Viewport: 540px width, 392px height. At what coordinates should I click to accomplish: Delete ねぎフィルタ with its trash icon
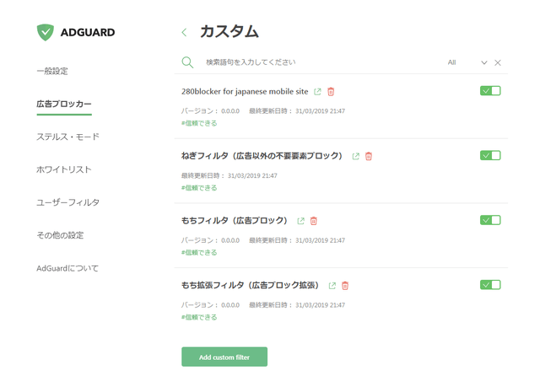[369, 156]
